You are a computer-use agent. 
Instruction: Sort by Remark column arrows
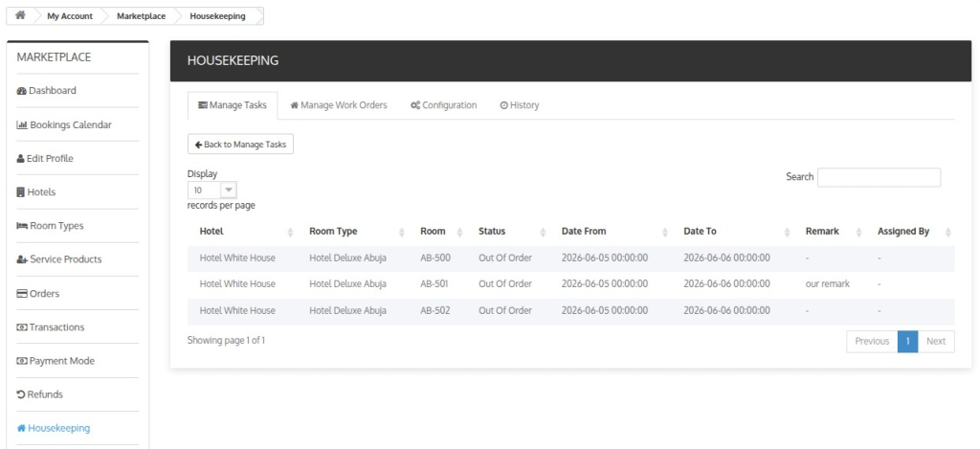[858, 232]
